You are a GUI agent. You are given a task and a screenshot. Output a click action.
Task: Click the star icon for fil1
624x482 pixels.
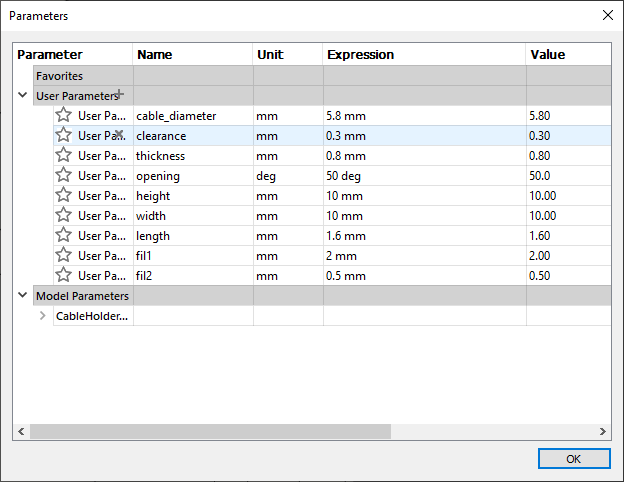click(63, 255)
